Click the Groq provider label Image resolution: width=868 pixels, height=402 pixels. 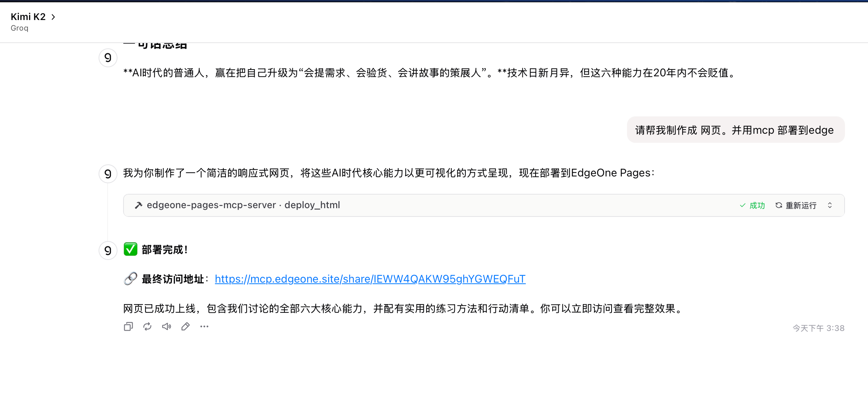tap(20, 28)
